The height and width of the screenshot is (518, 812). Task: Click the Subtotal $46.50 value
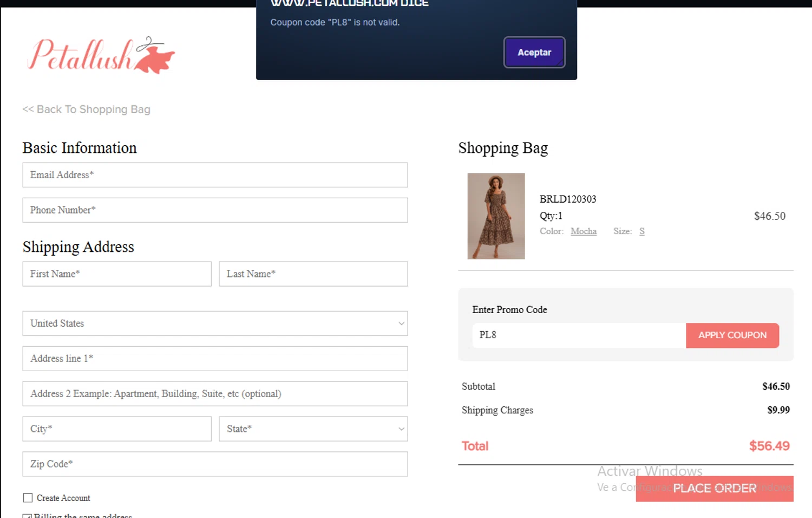click(776, 386)
